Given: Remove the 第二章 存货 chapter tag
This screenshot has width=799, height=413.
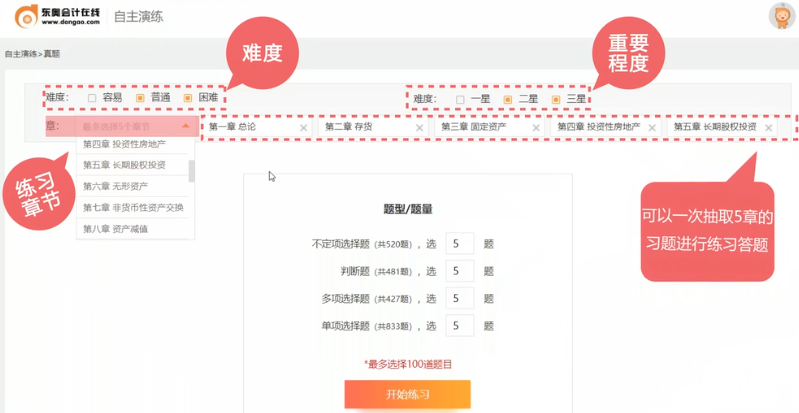Looking at the screenshot, I should (x=420, y=128).
